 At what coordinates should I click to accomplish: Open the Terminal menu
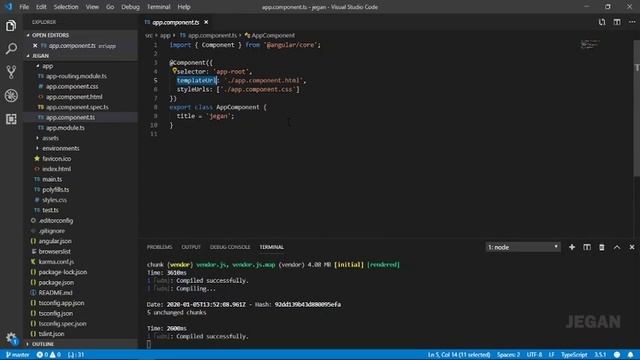[158, 7]
